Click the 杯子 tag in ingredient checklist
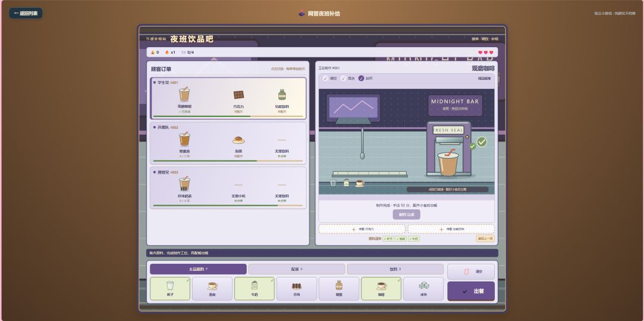The image size is (644, 321). [388, 239]
